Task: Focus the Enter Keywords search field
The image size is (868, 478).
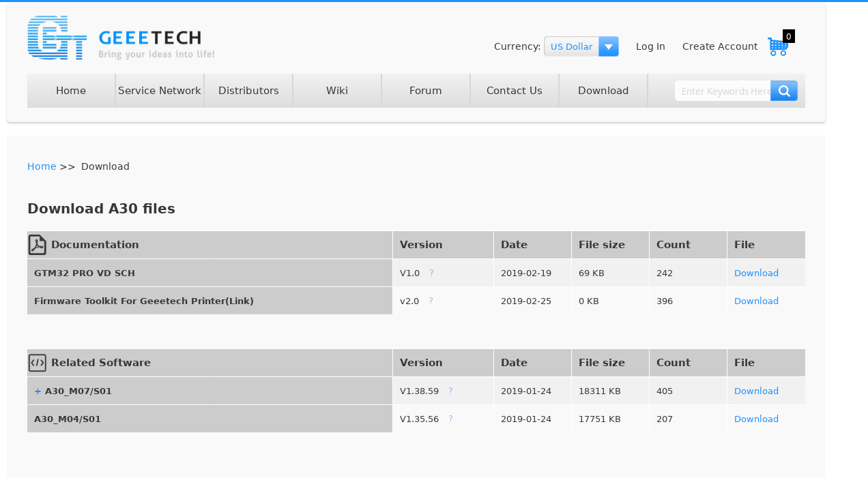Action: (723, 91)
